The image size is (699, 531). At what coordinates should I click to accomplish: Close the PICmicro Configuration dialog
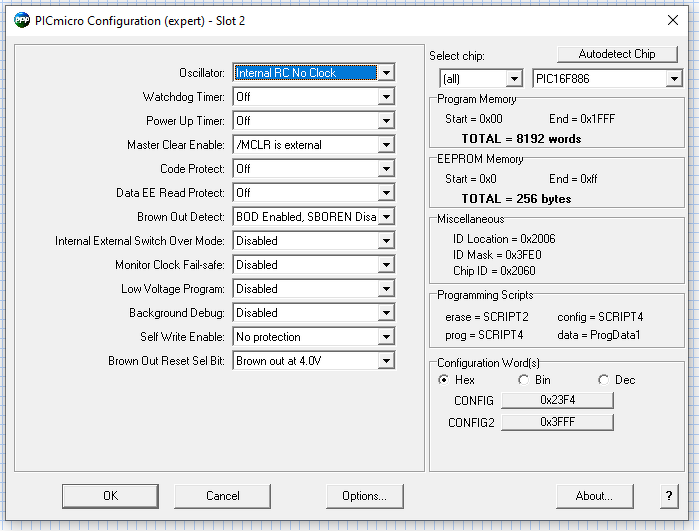click(673, 20)
